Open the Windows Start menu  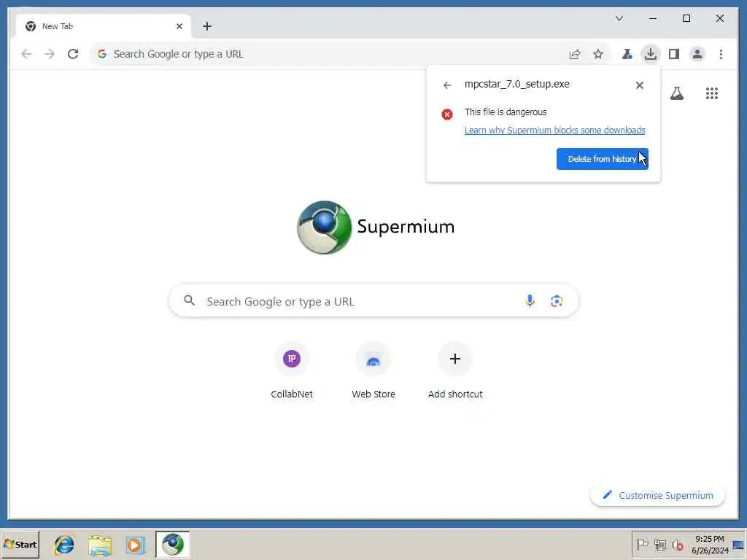[x=20, y=544]
